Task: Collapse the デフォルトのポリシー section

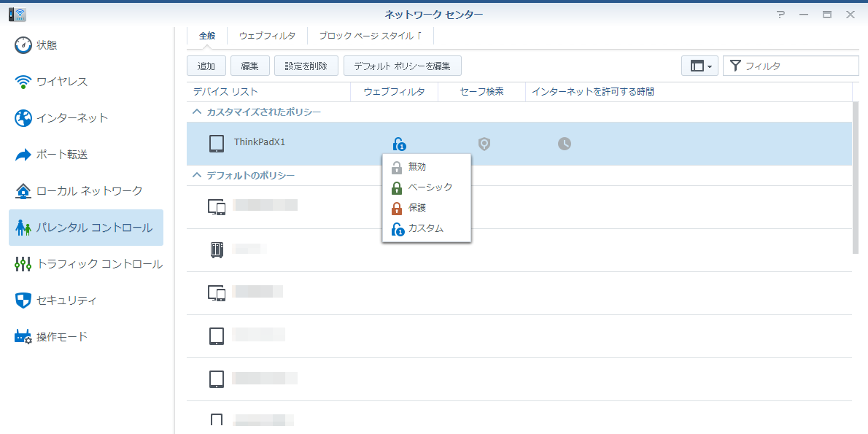Action: click(195, 175)
